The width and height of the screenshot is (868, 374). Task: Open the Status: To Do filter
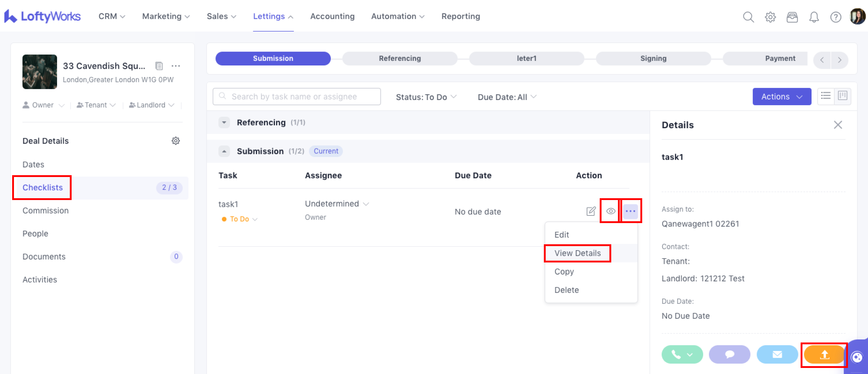click(426, 97)
